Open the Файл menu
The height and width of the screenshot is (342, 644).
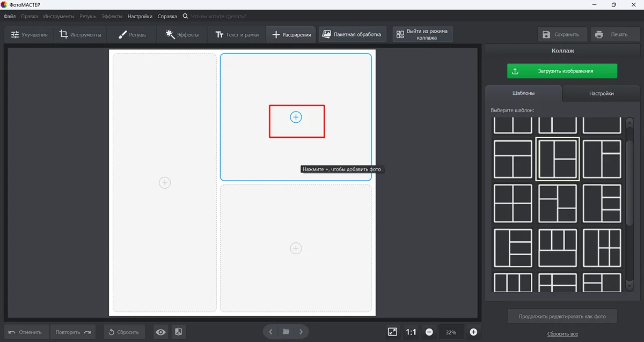(x=10, y=17)
